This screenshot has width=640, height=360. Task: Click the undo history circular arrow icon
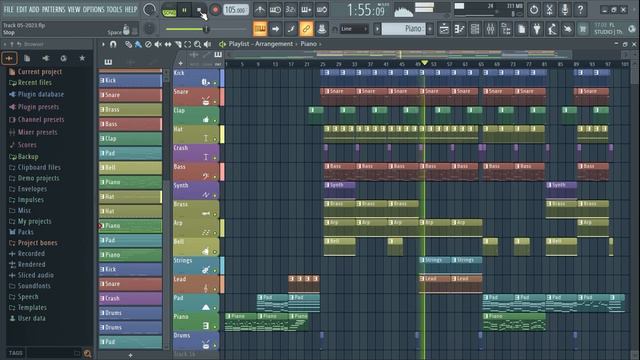534,9
